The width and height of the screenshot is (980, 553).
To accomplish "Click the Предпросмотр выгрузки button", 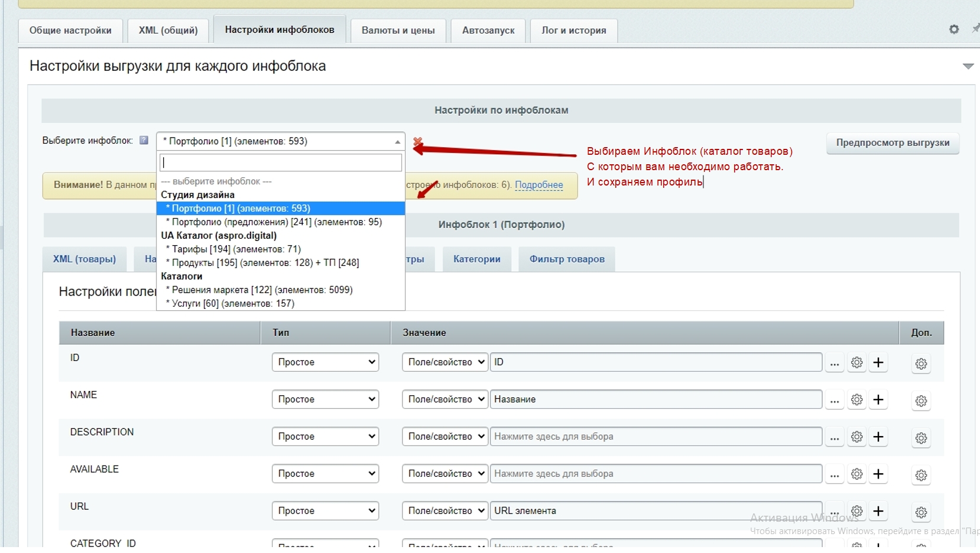I will (892, 143).
